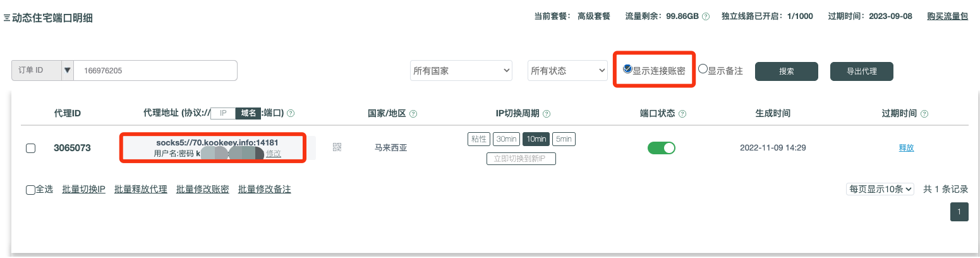Click the 生成时间 column header
The image size is (980, 258).
[773, 114]
